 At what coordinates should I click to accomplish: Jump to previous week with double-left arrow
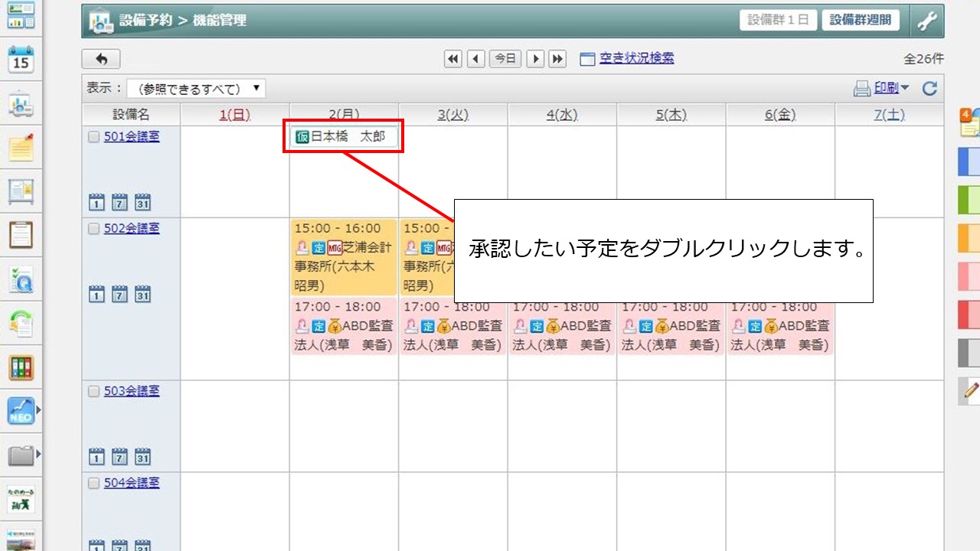[453, 59]
